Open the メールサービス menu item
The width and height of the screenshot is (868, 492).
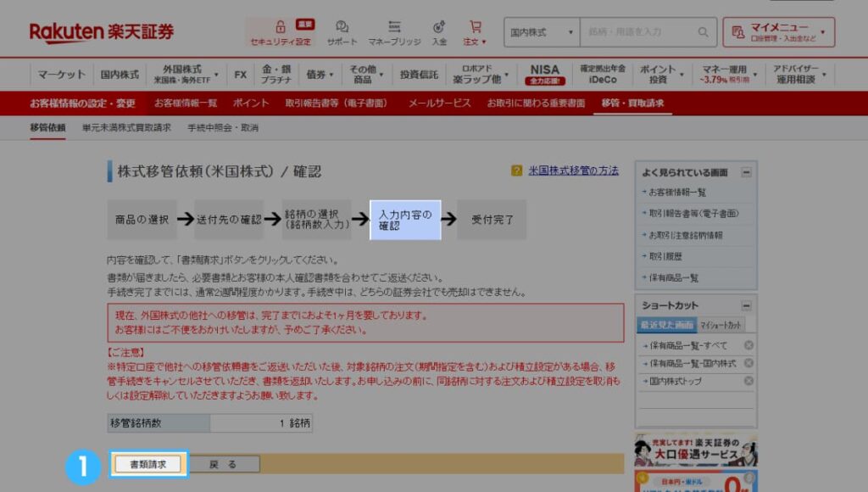tap(441, 102)
